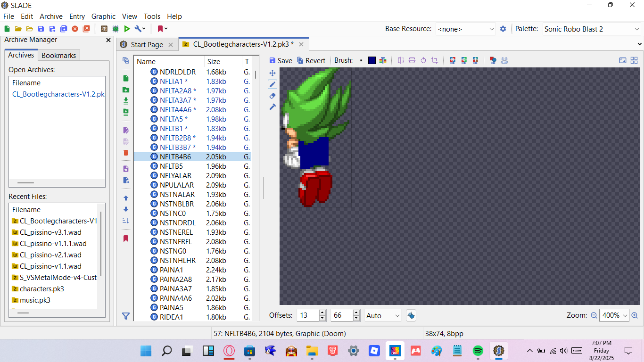644x362 pixels.
Task: Crop the graphic
Action: (435, 60)
